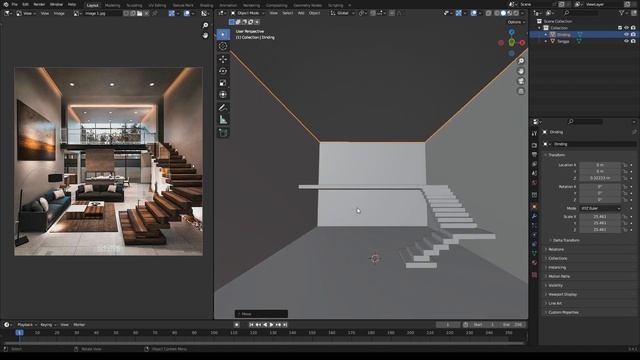
Task: Expand the Viewport Display panel
Action: tap(562, 294)
